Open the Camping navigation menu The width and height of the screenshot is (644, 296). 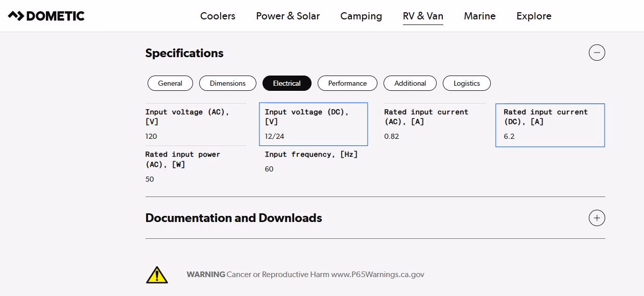coord(361,16)
